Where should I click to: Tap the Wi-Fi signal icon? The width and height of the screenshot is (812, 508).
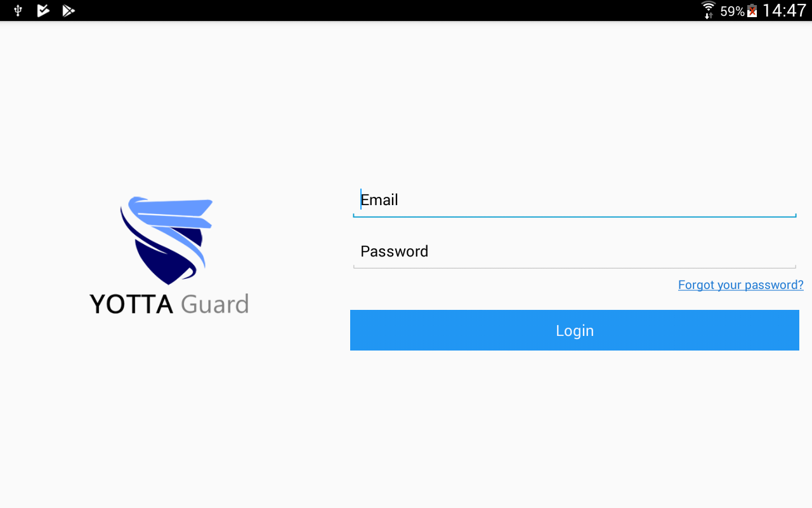point(709,10)
